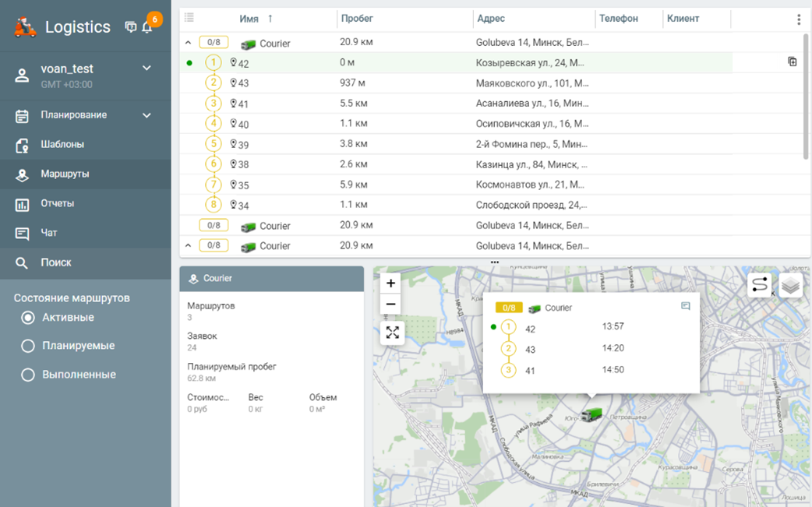Open chat icon in the map popup

[686, 307]
